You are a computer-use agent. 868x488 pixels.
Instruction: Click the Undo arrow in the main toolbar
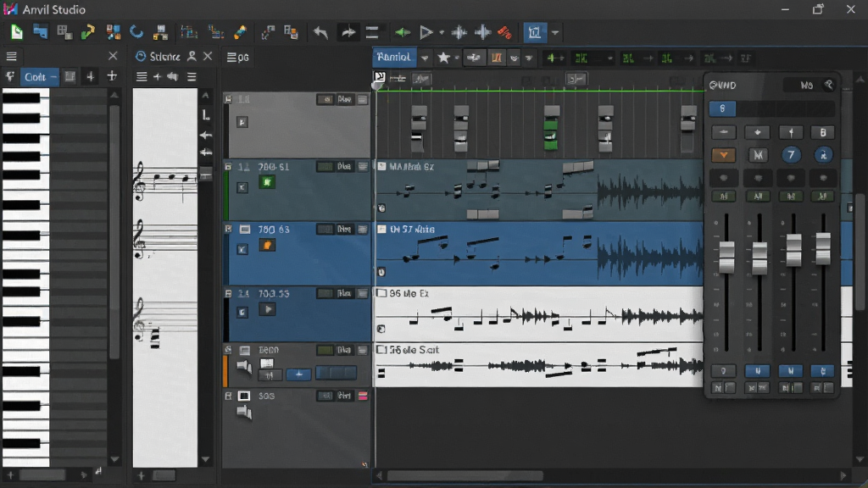pos(320,33)
